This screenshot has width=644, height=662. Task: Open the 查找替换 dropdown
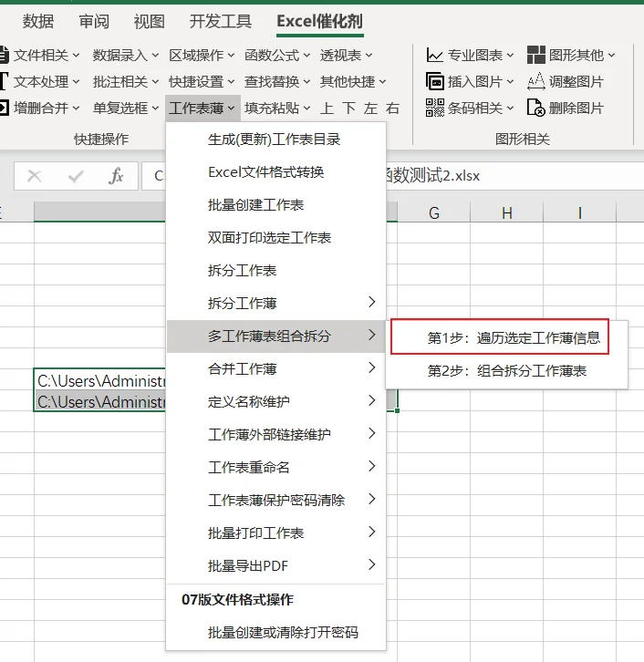click(x=277, y=81)
